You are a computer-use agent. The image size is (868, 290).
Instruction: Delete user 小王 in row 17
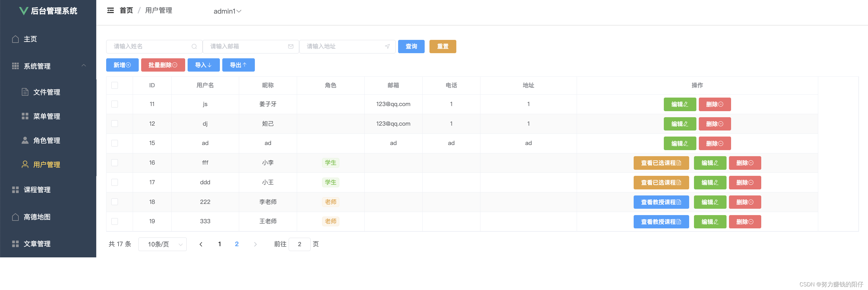click(x=745, y=183)
